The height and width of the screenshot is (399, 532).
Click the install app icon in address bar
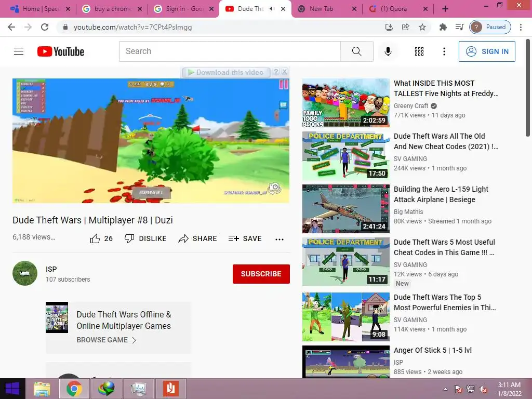click(x=389, y=27)
